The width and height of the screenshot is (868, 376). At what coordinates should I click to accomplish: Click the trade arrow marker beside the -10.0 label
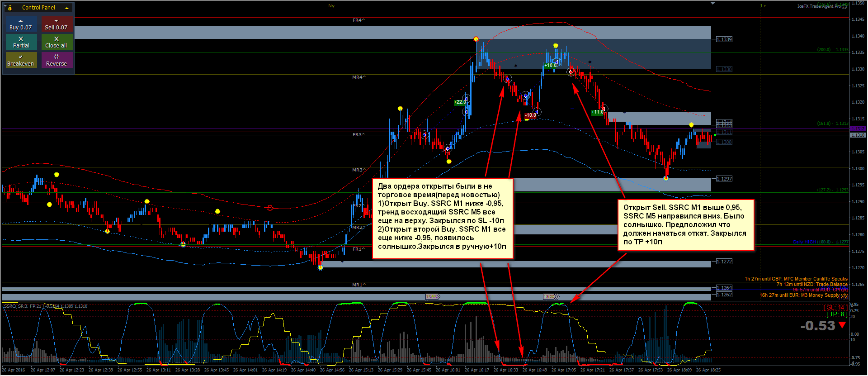(537, 112)
